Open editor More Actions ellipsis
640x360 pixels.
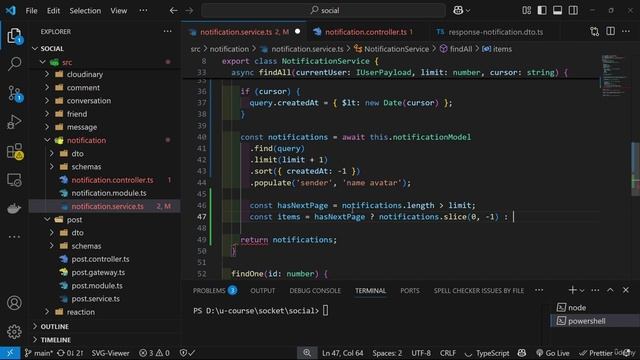(626, 32)
